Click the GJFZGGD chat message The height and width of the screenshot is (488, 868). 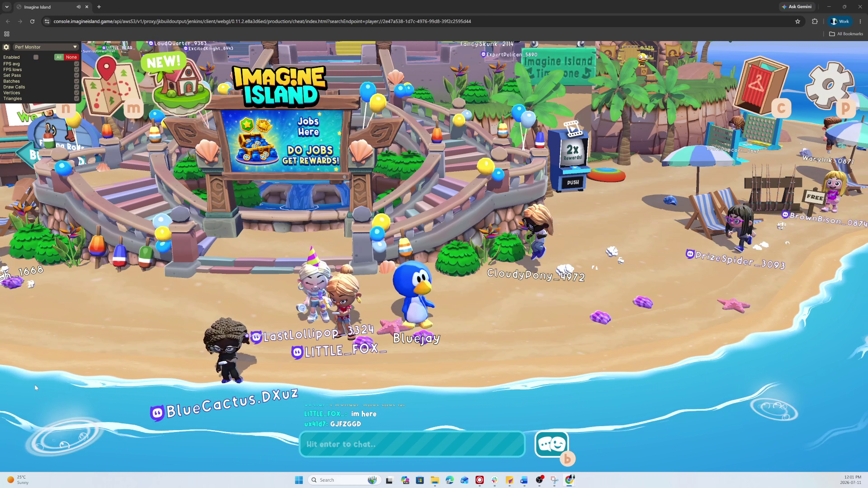click(345, 424)
